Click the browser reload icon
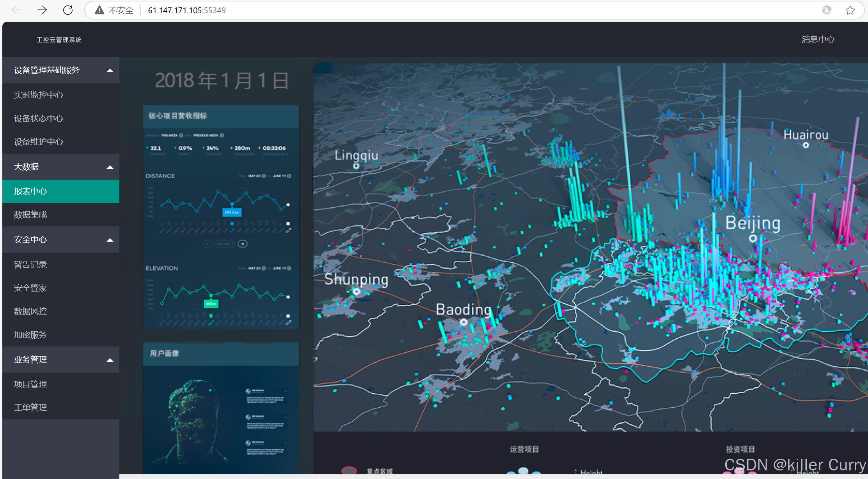Image resolution: width=868 pixels, height=479 pixels. pos(68,10)
